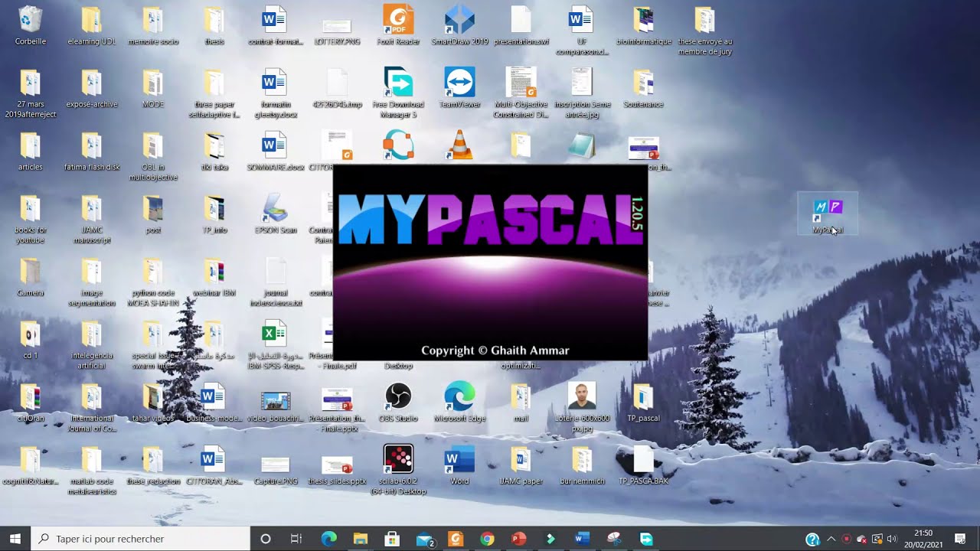Launch the VLC cone icon on the desktop

(x=459, y=145)
